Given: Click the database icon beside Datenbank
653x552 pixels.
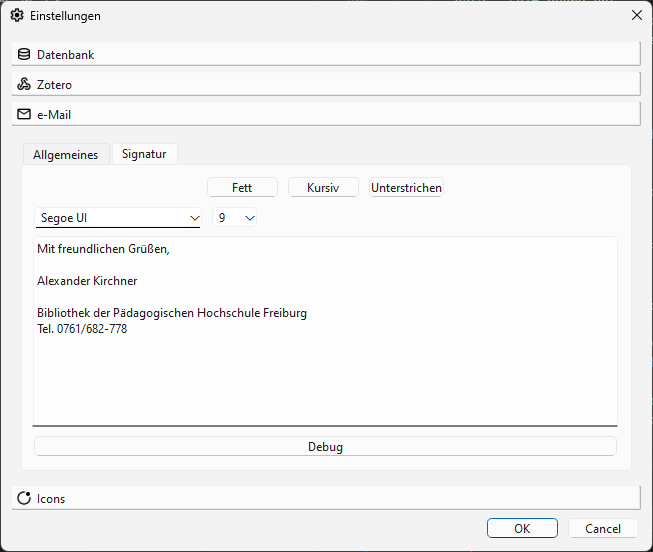Looking at the screenshot, I should (x=24, y=54).
